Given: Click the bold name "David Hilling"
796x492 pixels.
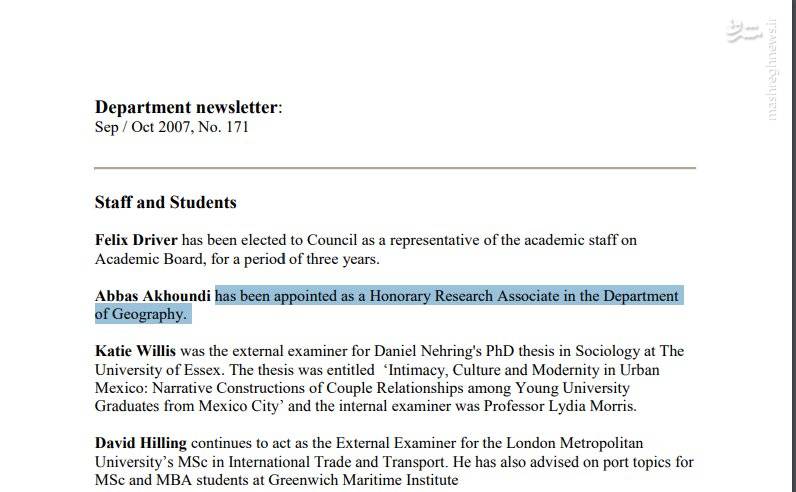Looking at the screenshot, I should (141, 443).
